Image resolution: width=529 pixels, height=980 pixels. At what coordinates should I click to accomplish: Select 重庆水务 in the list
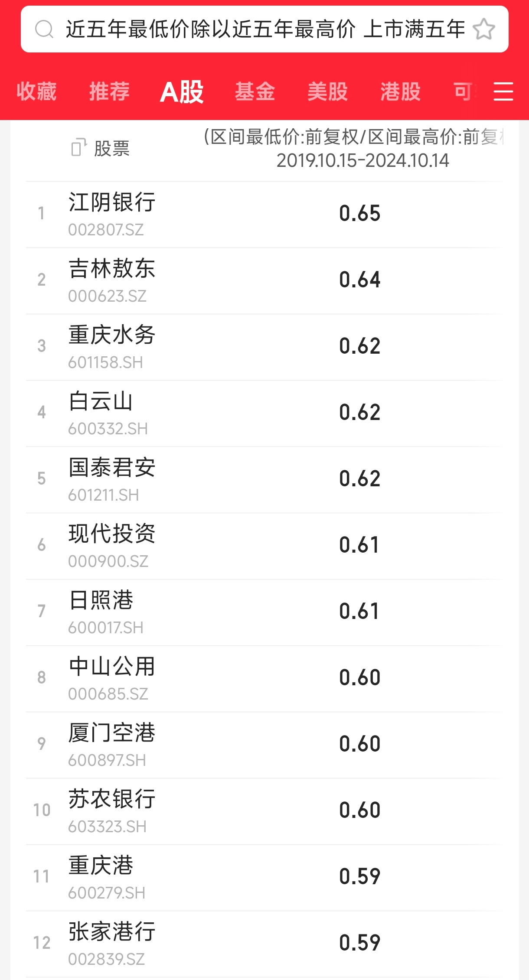112,346
